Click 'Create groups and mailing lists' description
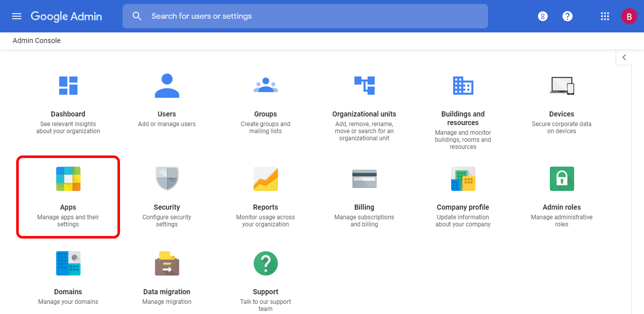 [266, 128]
